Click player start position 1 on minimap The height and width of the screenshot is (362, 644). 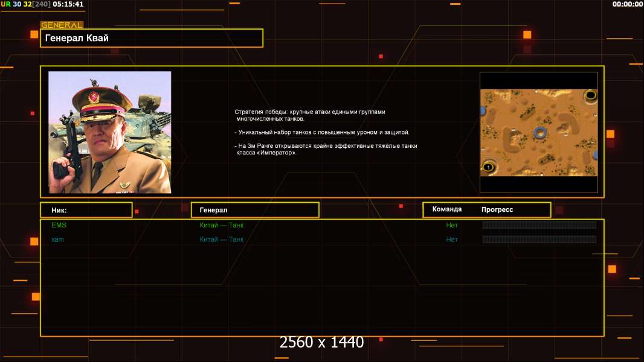[489, 167]
